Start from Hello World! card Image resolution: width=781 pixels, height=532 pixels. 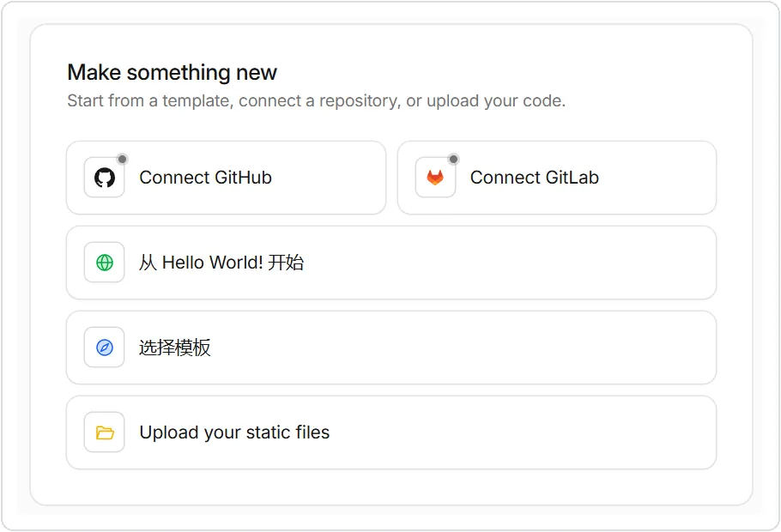pyautogui.click(x=391, y=263)
